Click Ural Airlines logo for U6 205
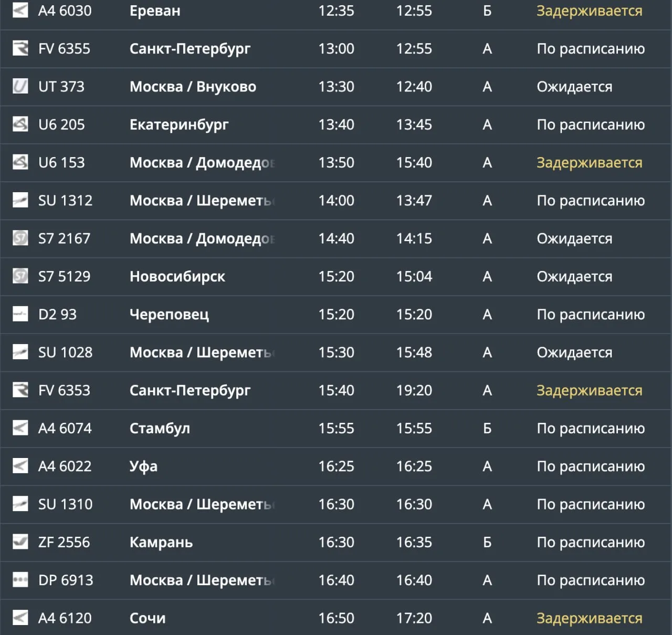 point(20,124)
